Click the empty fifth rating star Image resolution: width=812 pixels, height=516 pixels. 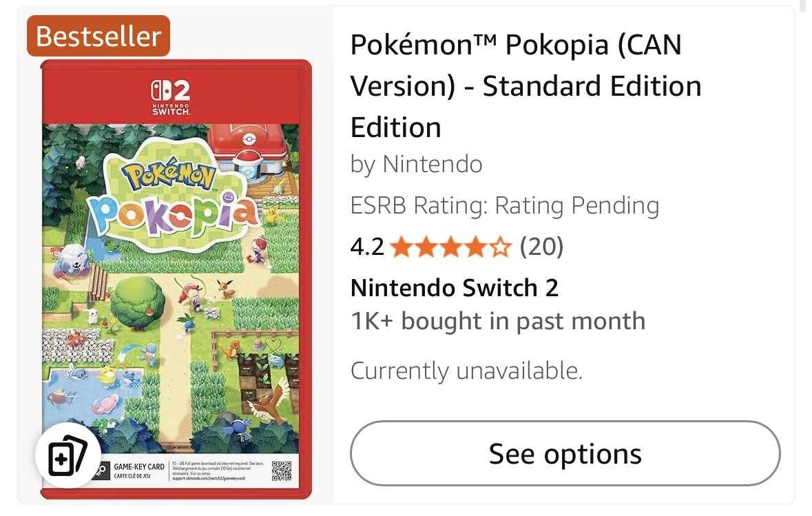click(x=502, y=247)
